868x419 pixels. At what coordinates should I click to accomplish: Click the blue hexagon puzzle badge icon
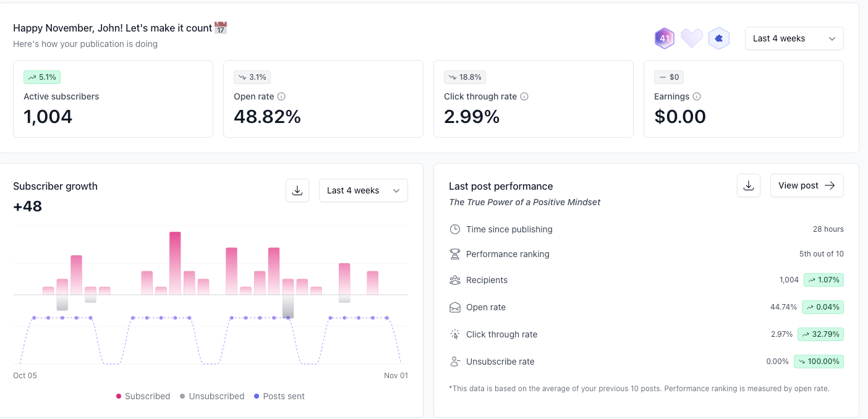718,38
